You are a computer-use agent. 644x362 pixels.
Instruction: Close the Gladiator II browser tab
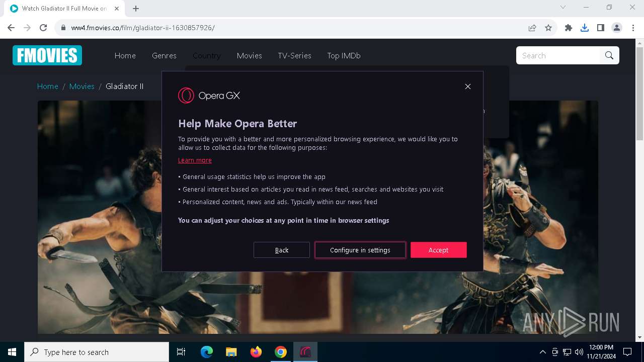click(x=117, y=9)
